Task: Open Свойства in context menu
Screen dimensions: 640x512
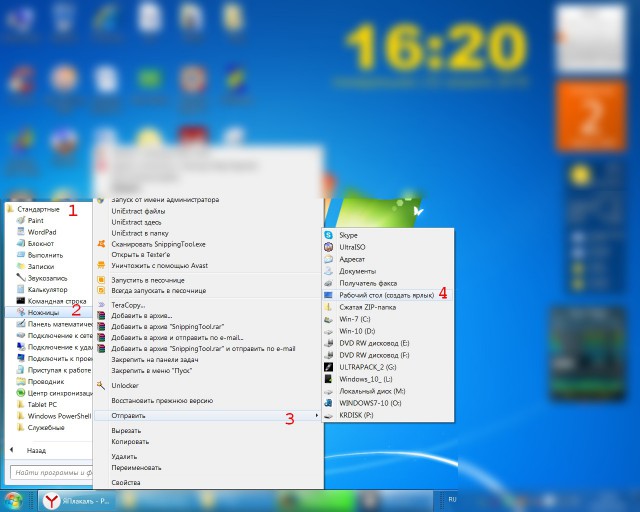Action: pyautogui.click(x=126, y=483)
